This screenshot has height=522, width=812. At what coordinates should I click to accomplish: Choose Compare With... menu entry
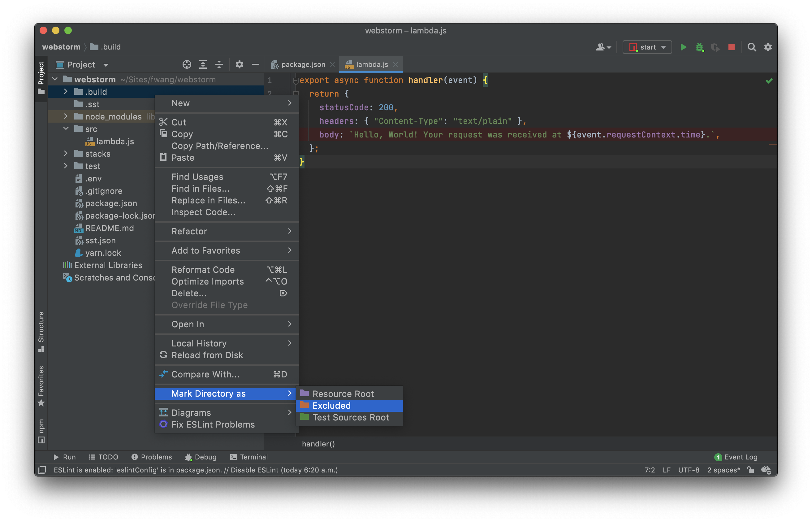(x=227, y=374)
